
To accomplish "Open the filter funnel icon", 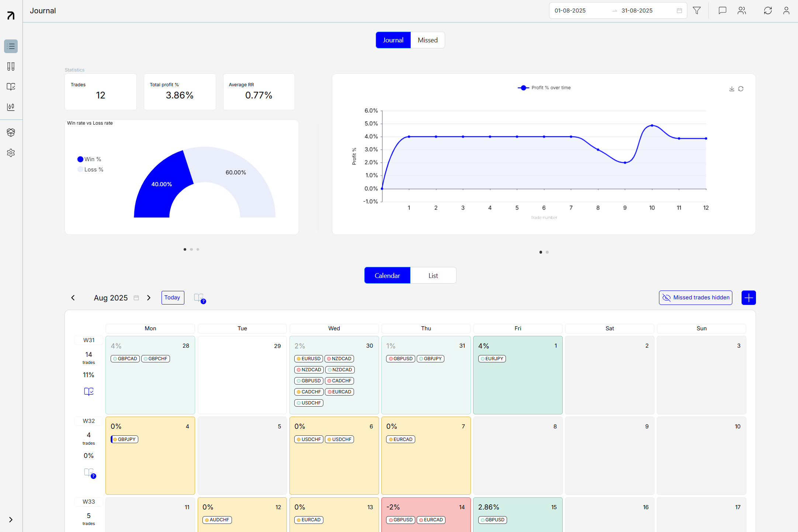I will pyautogui.click(x=697, y=11).
